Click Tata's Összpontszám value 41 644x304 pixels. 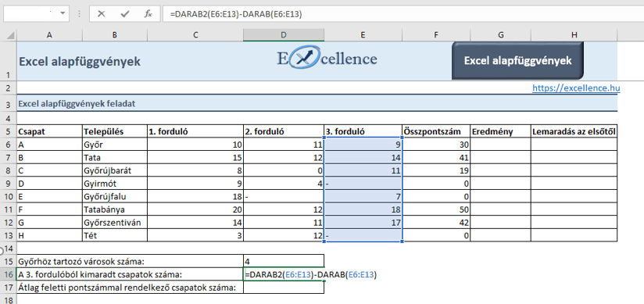(436, 157)
